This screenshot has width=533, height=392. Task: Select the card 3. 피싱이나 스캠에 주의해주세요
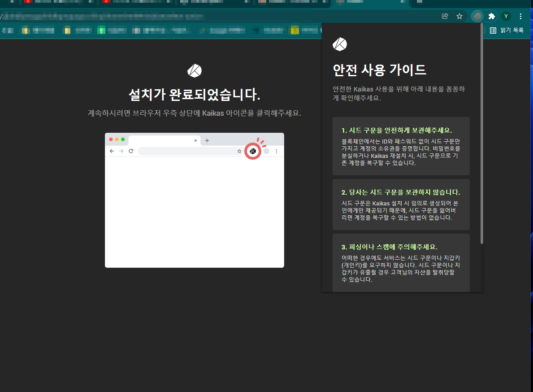click(401, 263)
